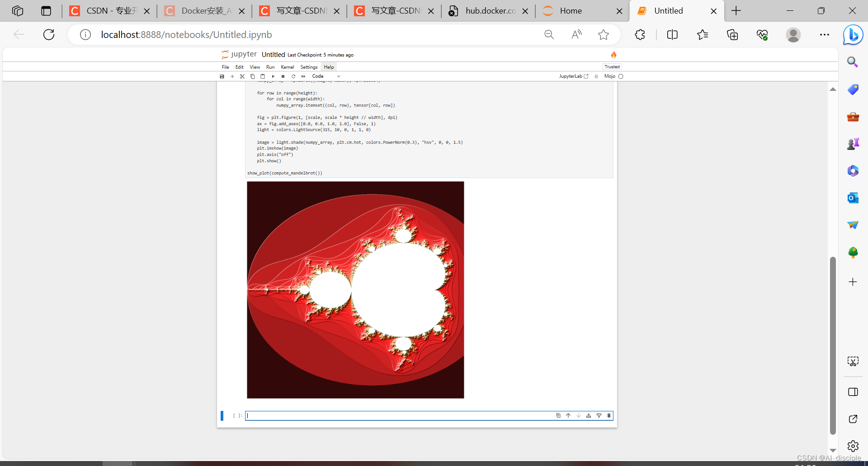Open Edge sidebar settings gear

(853, 446)
